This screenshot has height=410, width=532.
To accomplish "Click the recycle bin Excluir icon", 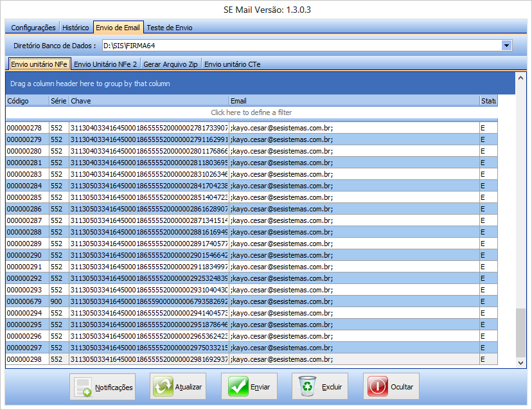I will point(307,387).
